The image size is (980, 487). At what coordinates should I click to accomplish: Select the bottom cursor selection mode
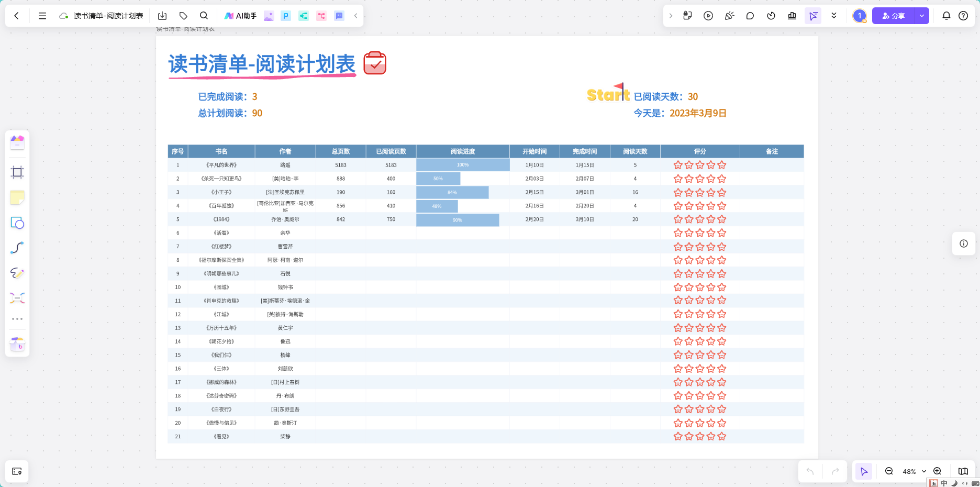pos(864,471)
